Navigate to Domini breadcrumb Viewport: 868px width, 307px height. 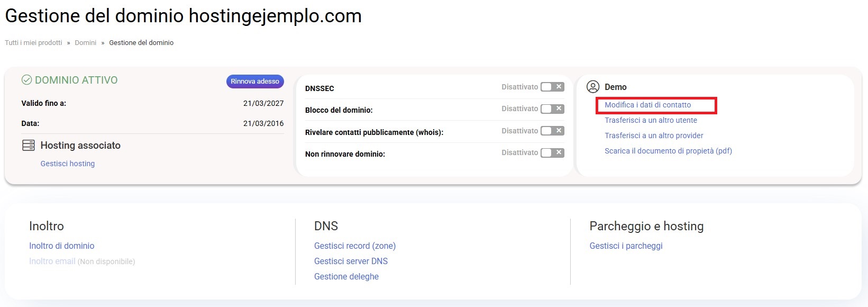pyautogui.click(x=85, y=43)
